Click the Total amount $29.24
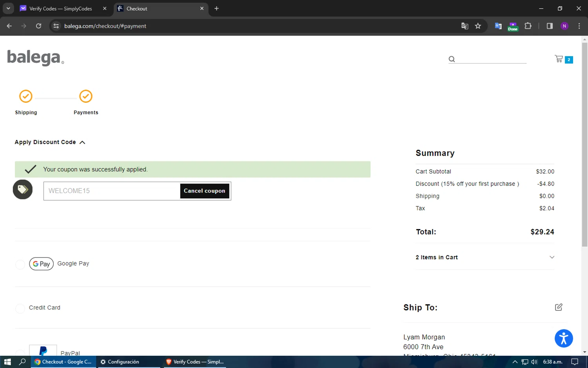 pyautogui.click(x=542, y=232)
